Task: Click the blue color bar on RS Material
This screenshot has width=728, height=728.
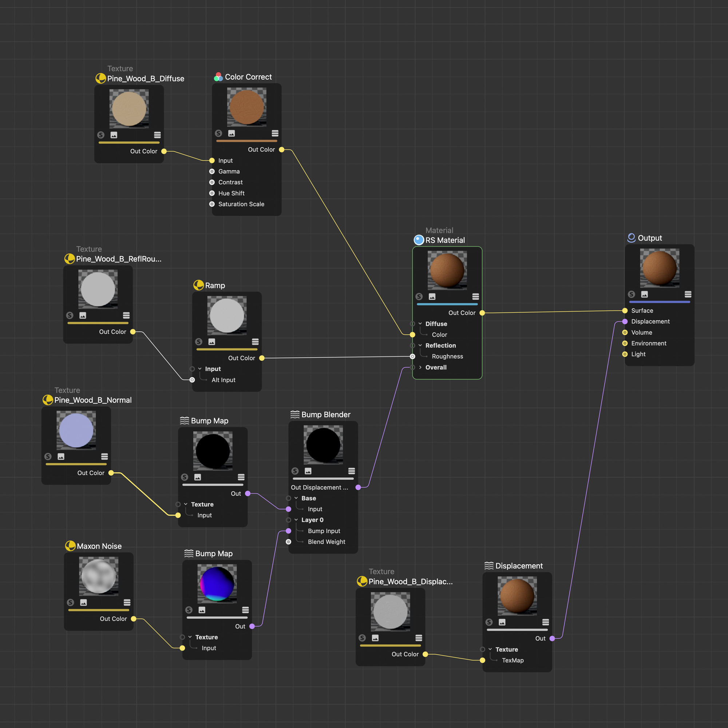Action: point(447,304)
